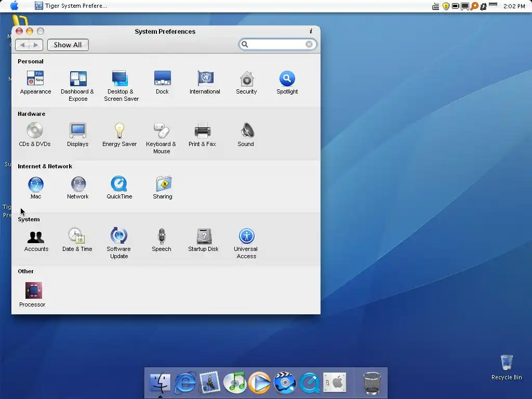Click the keyboard tray icon in menu bar
532x399 pixels.
pyautogui.click(x=436, y=6)
